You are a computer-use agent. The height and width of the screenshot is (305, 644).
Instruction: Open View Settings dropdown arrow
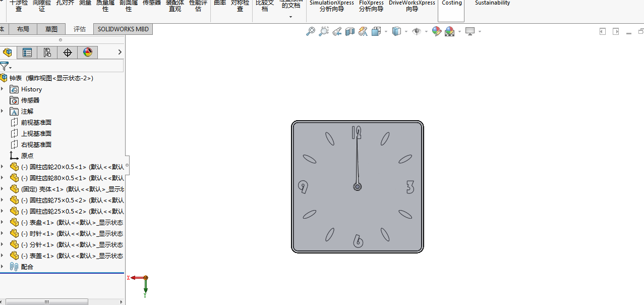tap(480, 31)
